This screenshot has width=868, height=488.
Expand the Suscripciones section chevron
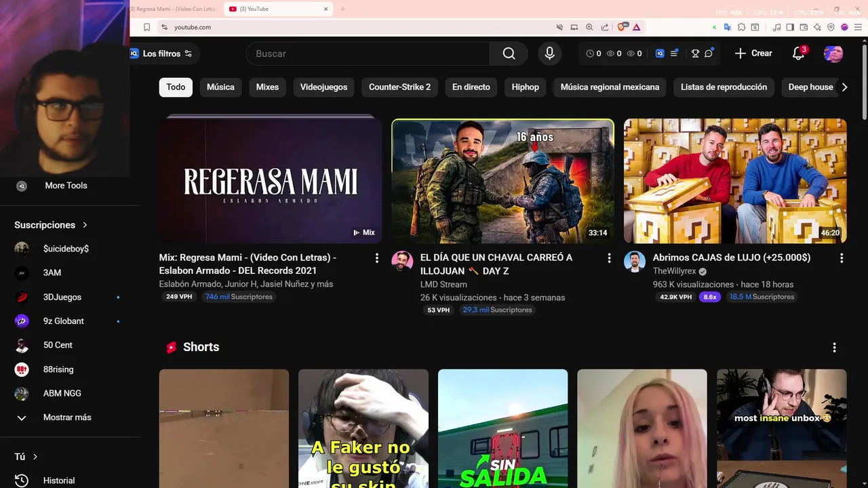(85, 225)
